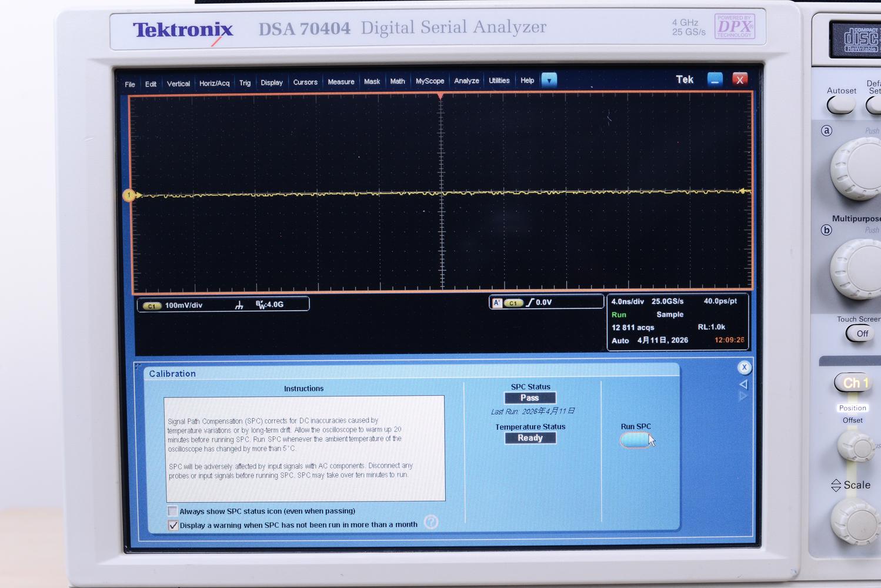The height and width of the screenshot is (588, 881).
Task: Open the Display menu
Action: point(272,82)
